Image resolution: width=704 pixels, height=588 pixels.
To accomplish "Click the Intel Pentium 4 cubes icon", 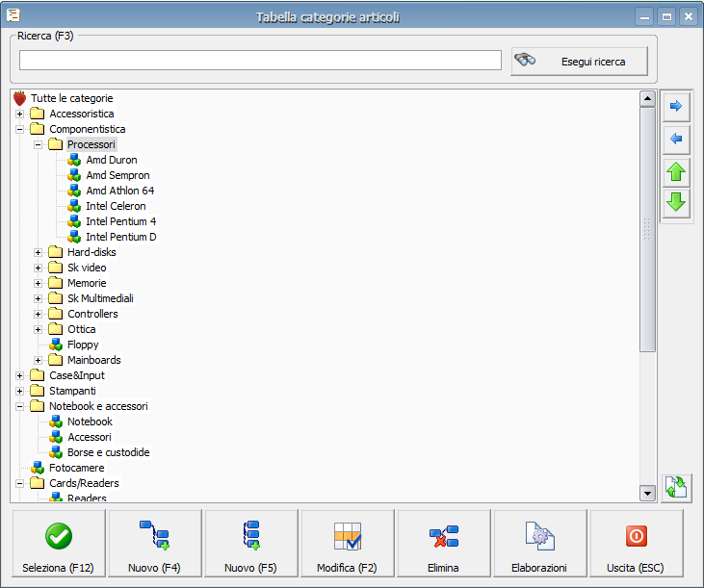I will pos(74,221).
